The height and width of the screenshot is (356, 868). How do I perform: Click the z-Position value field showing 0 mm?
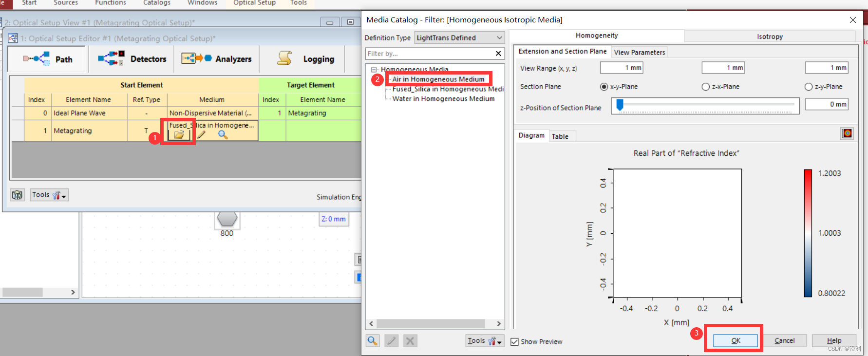pos(827,104)
